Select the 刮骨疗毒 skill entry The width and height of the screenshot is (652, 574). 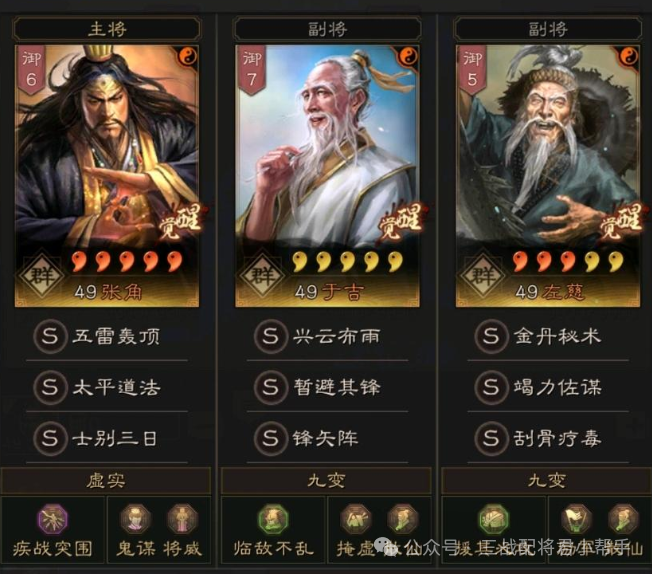(x=548, y=438)
